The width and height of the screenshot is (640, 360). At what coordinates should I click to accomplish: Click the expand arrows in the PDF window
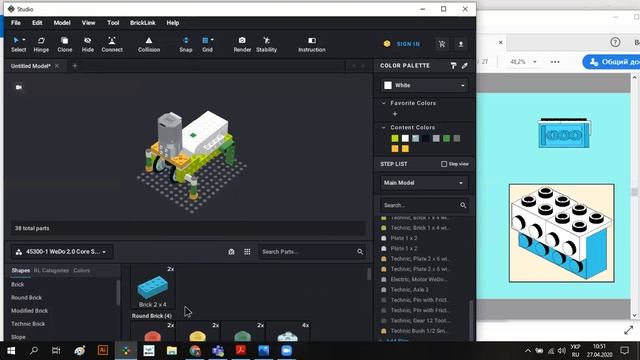click(x=629, y=330)
